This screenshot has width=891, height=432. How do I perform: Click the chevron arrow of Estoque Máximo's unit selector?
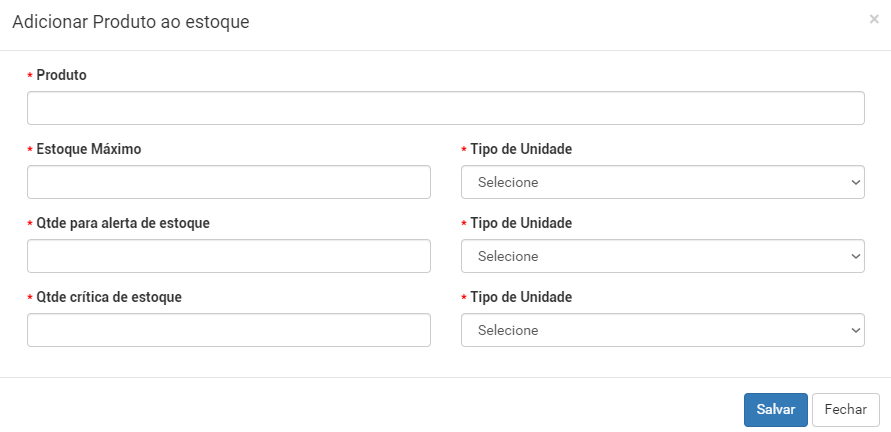(x=856, y=182)
